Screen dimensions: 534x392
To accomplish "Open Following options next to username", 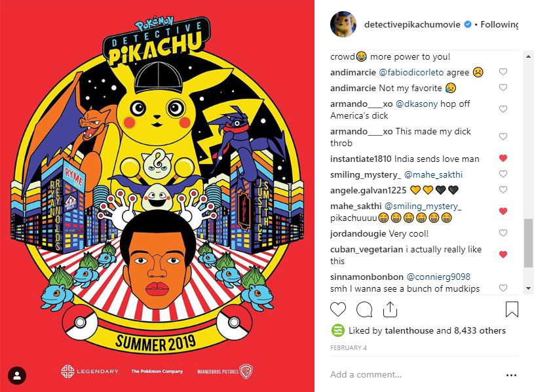I will [x=499, y=24].
